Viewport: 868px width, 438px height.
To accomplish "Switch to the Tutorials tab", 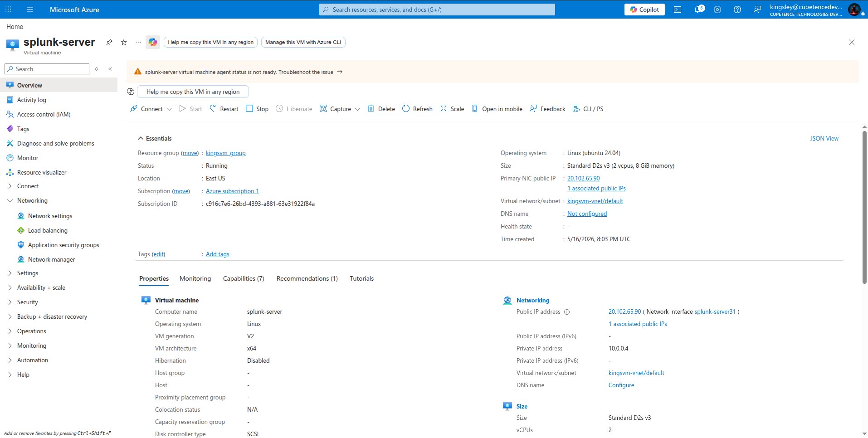I will [361, 278].
